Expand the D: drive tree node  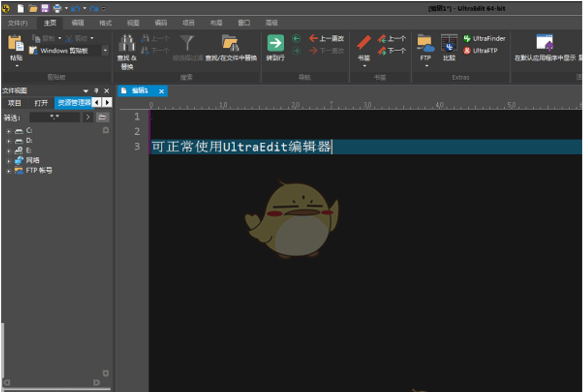coord(8,141)
